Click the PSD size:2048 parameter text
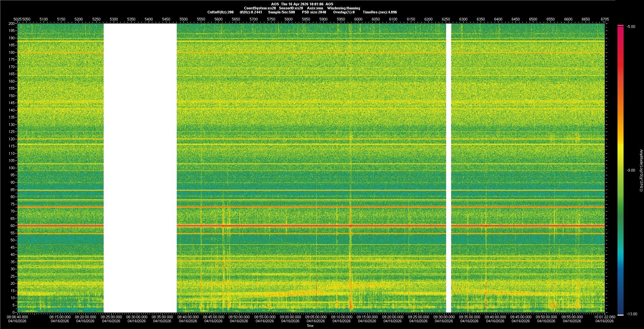Screen dimensions: 644x329 tap(314, 12)
